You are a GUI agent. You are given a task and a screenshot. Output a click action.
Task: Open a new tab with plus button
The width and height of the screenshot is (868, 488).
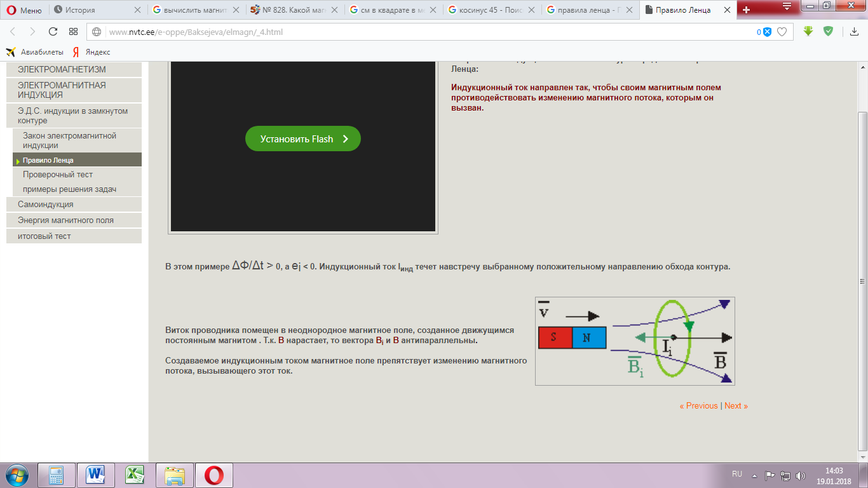(747, 10)
